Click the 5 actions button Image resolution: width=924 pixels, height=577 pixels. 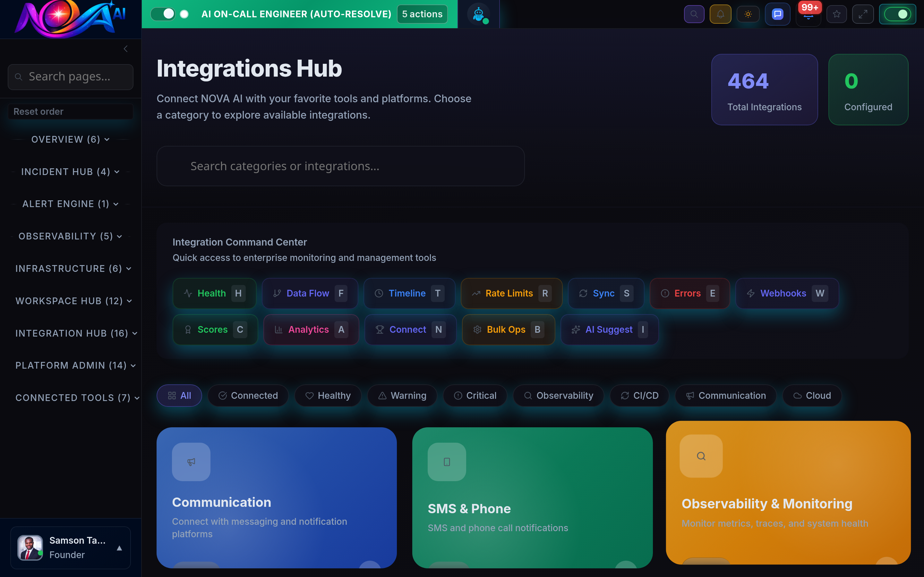point(422,14)
